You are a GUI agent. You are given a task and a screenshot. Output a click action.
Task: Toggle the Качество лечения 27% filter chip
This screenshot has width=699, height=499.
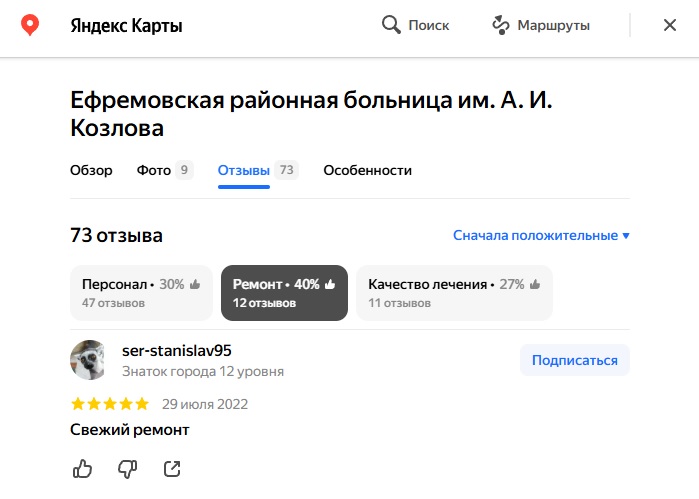pos(454,293)
